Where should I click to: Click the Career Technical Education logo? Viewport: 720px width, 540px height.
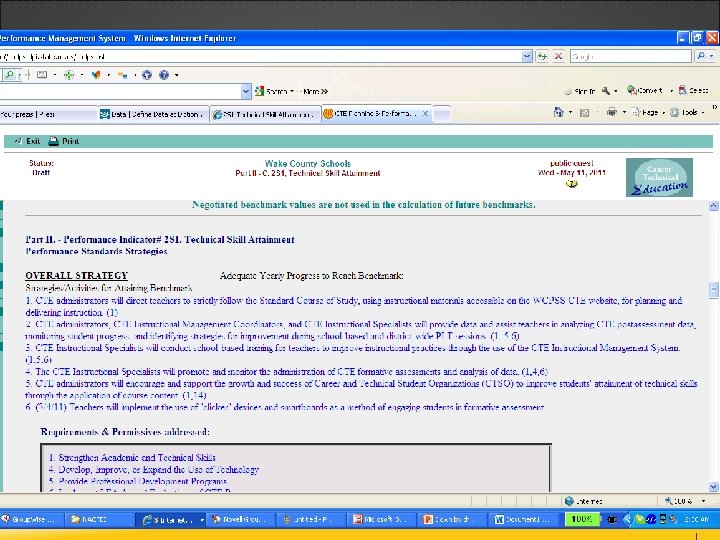click(x=659, y=177)
